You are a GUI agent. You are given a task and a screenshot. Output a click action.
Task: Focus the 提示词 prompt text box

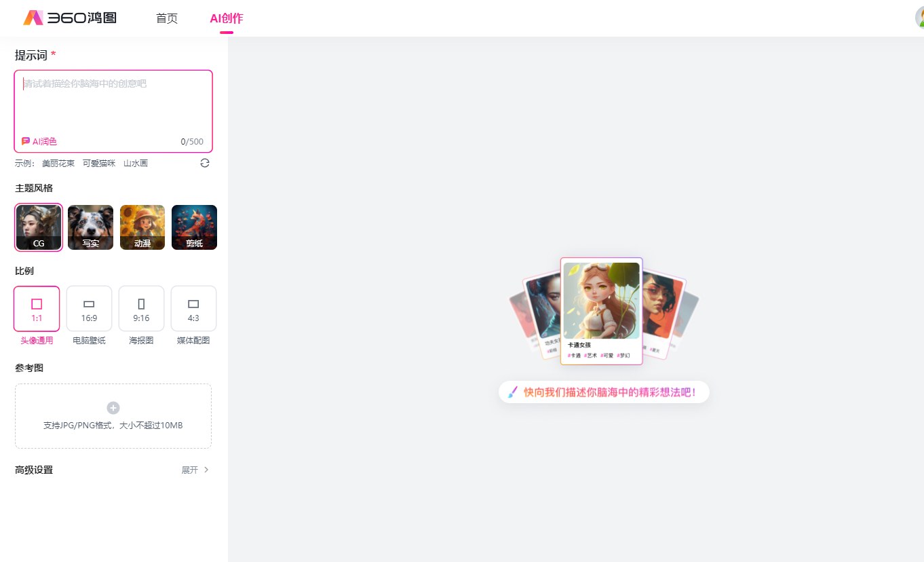point(113,111)
